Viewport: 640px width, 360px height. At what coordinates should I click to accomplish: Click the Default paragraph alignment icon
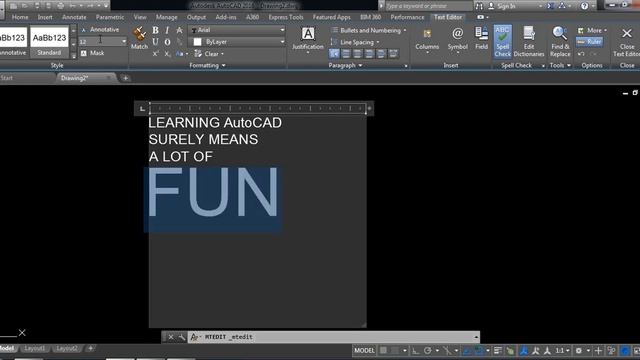(334, 53)
